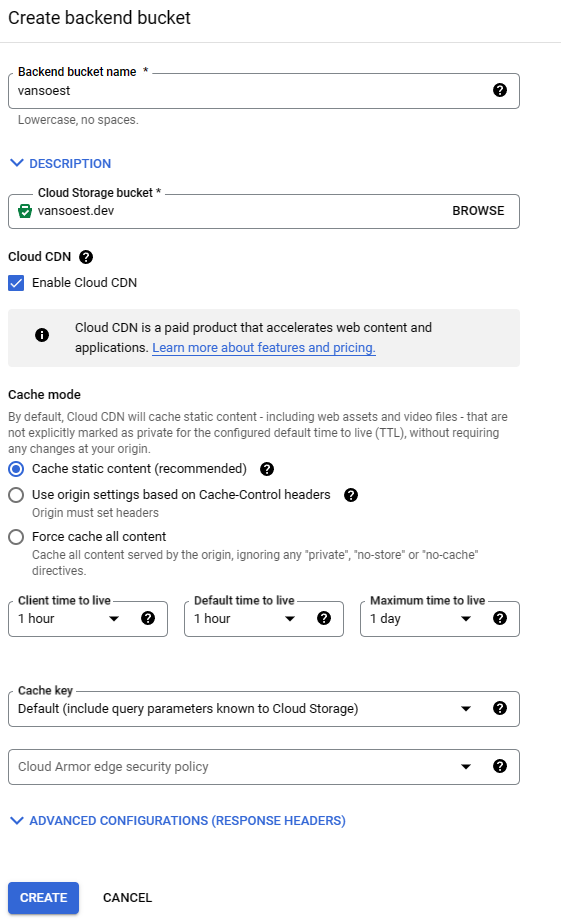
Task: Click info icon in Cloud CDN notice
Action: tap(42, 335)
